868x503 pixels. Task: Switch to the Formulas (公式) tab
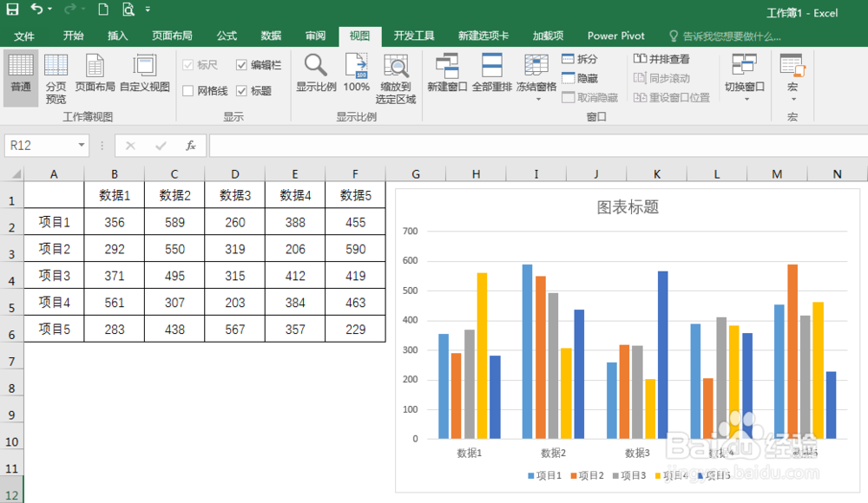[x=227, y=36]
